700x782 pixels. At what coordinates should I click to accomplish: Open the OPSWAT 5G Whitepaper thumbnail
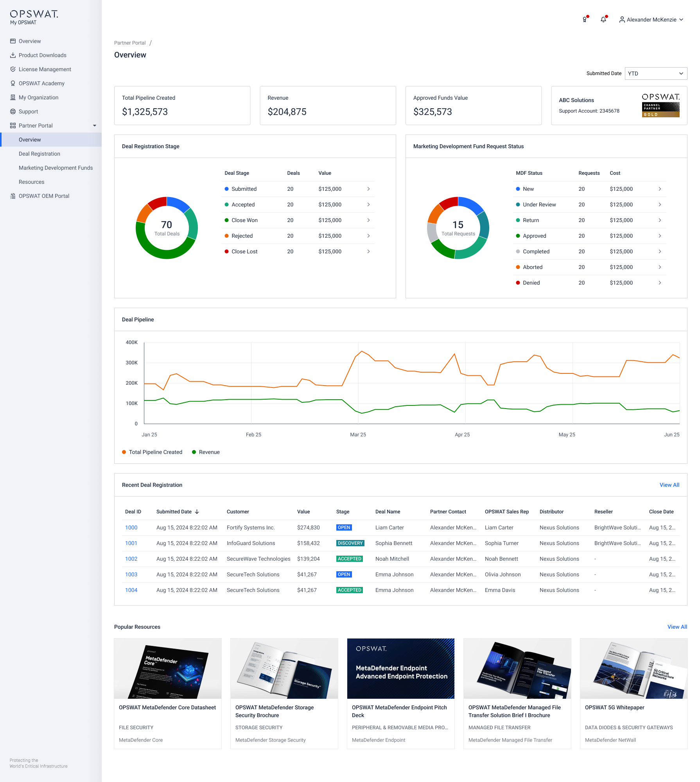pyautogui.click(x=634, y=669)
